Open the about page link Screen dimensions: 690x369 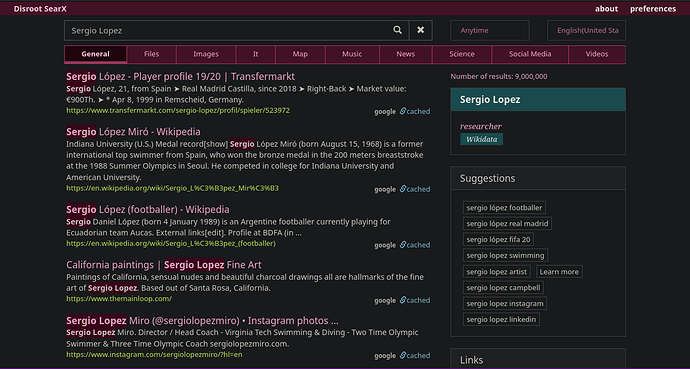[x=606, y=9]
